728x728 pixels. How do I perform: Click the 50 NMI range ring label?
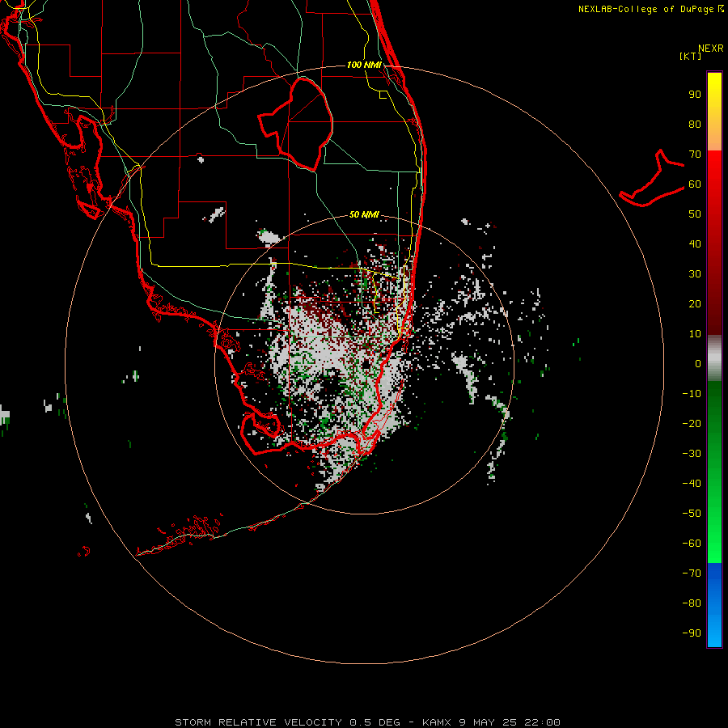(364, 214)
